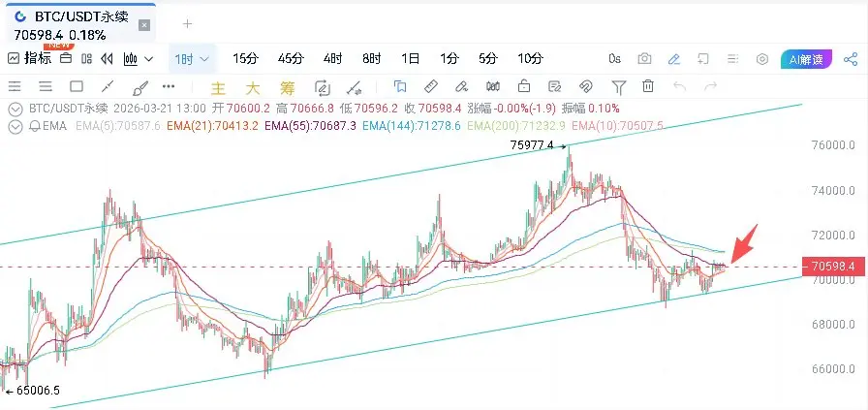868x410 pixels.
Task: Switch to the 5分 timeframe
Action: pyautogui.click(x=487, y=58)
